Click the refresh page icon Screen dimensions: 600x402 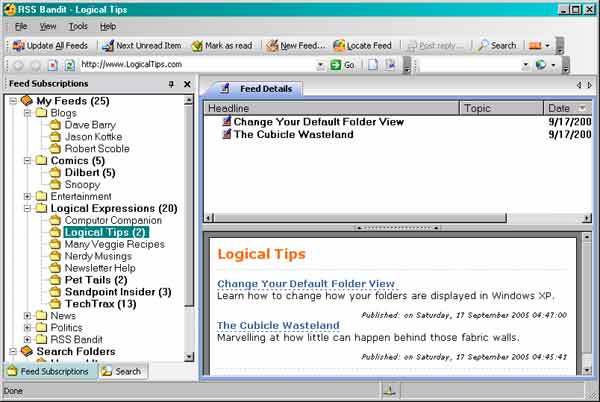pos(69,65)
